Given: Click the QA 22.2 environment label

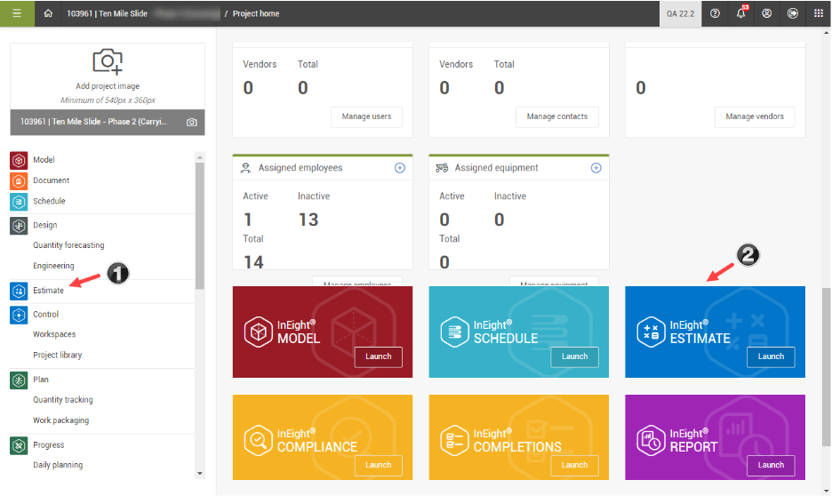Looking at the screenshot, I should pos(680,13).
